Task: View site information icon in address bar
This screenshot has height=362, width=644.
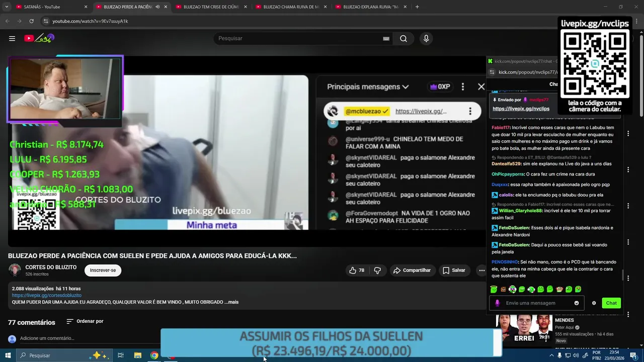Action: coord(46,21)
